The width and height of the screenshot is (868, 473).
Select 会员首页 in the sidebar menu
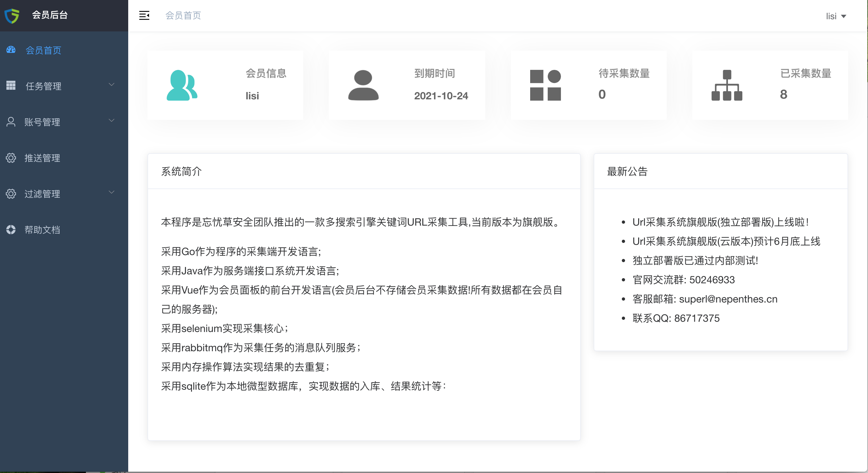coord(44,50)
